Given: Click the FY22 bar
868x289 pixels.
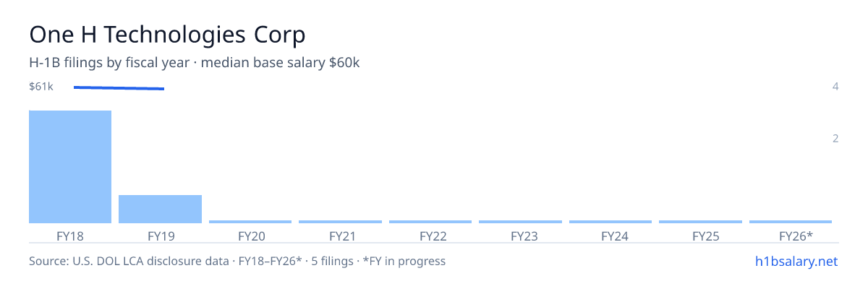Looking at the screenshot, I should pyautogui.click(x=430, y=222).
